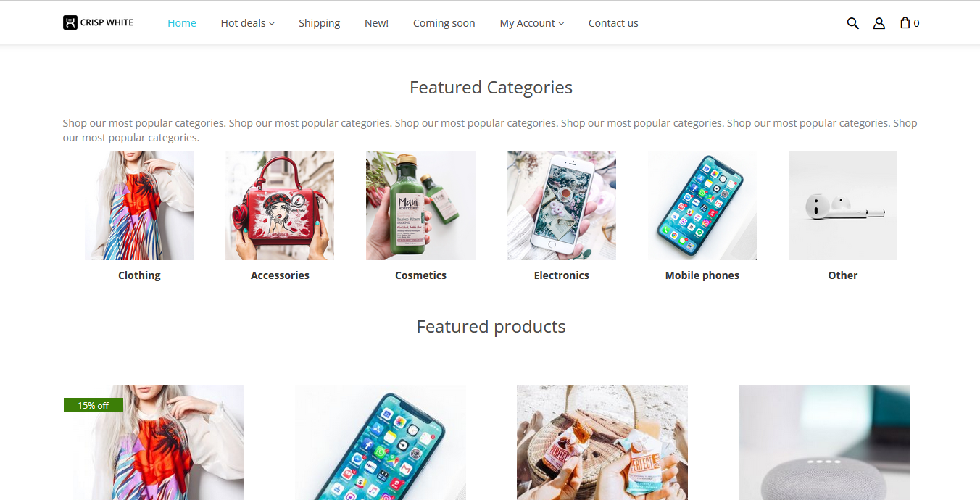Open search with the magnifier icon
The width and height of the screenshot is (980, 500).
pos(852,23)
